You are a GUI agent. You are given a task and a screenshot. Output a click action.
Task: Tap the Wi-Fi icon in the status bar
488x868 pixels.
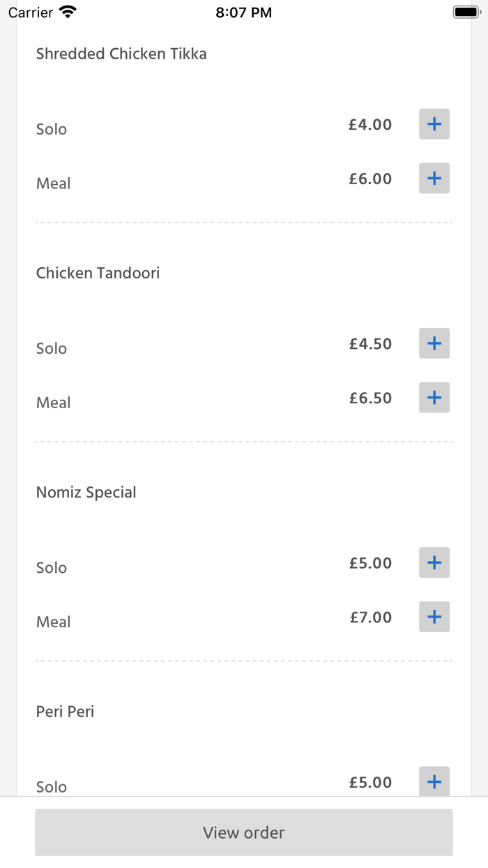[66, 11]
